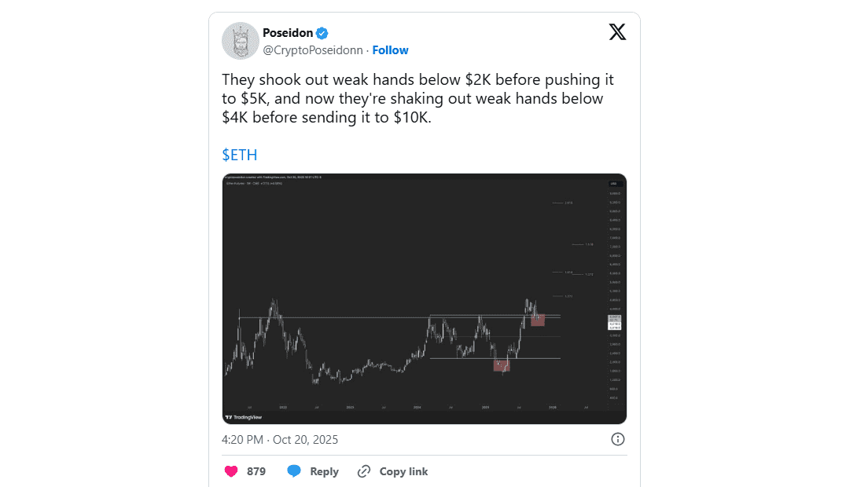Image resolution: width=868 pixels, height=487 pixels.
Task: Open the $ETH cashtag link
Action: coord(239,155)
